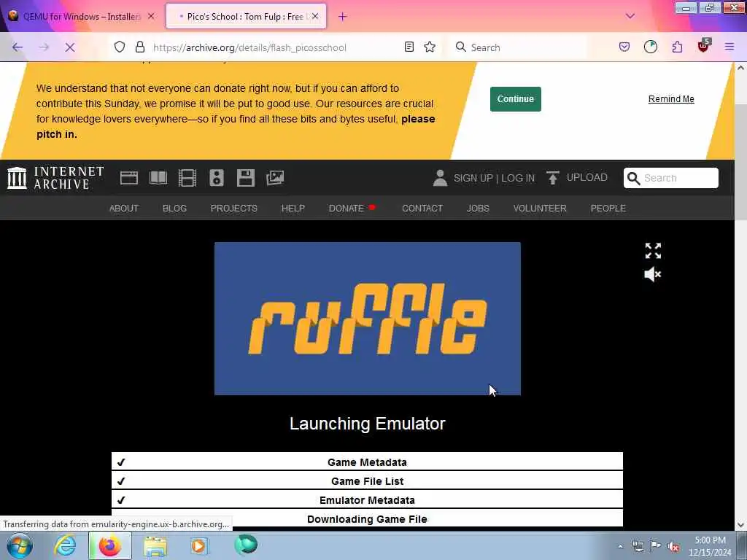This screenshot has width=747, height=560.
Task: Focus the Internet Archive search field
Action: coord(671,178)
